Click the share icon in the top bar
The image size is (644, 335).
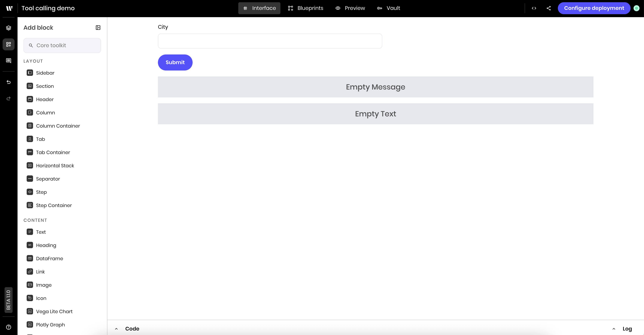[x=549, y=8]
